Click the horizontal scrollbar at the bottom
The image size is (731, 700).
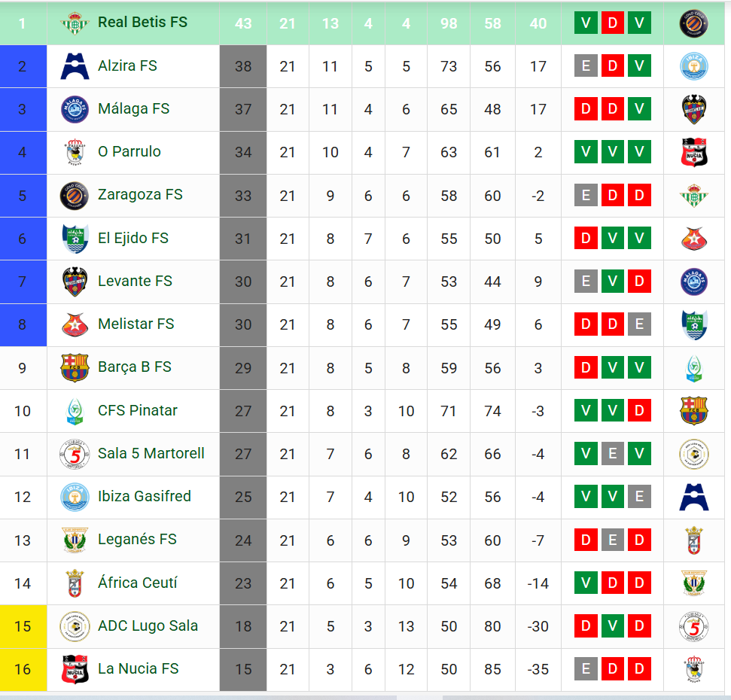pyautogui.click(x=366, y=697)
